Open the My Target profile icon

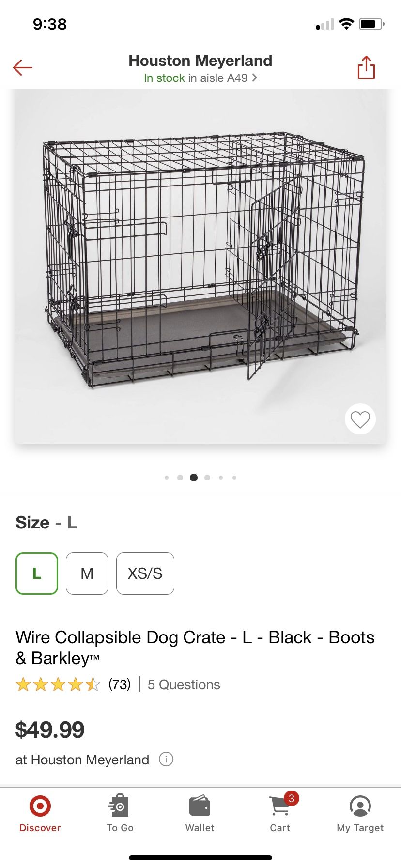[x=360, y=806]
